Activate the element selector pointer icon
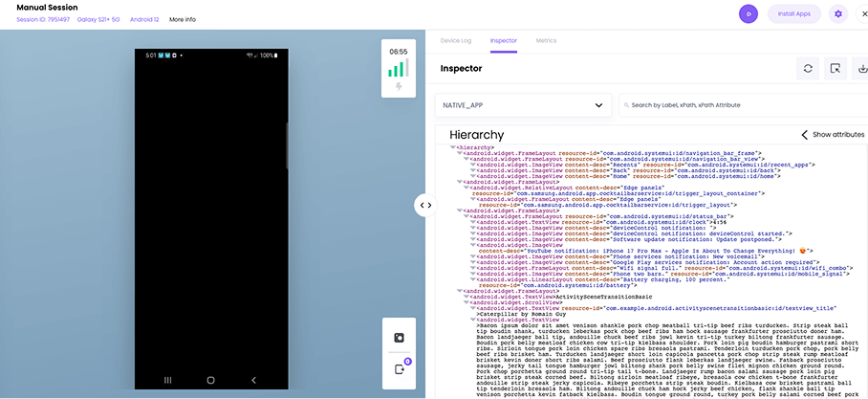Viewport: 868px width, 399px height. (835, 69)
